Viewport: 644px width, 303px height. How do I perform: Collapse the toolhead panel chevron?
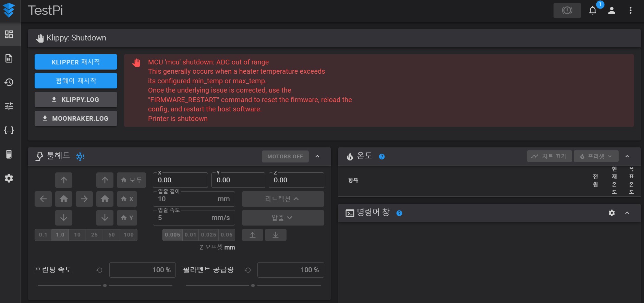click(x=317, y=156)
